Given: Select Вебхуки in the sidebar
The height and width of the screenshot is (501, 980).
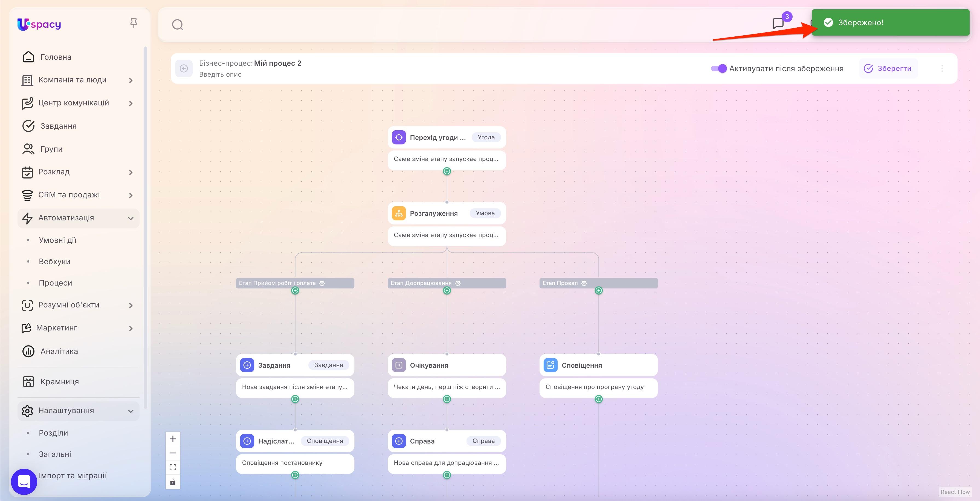Looking at the screenshot, I should [x=54, y=261].
